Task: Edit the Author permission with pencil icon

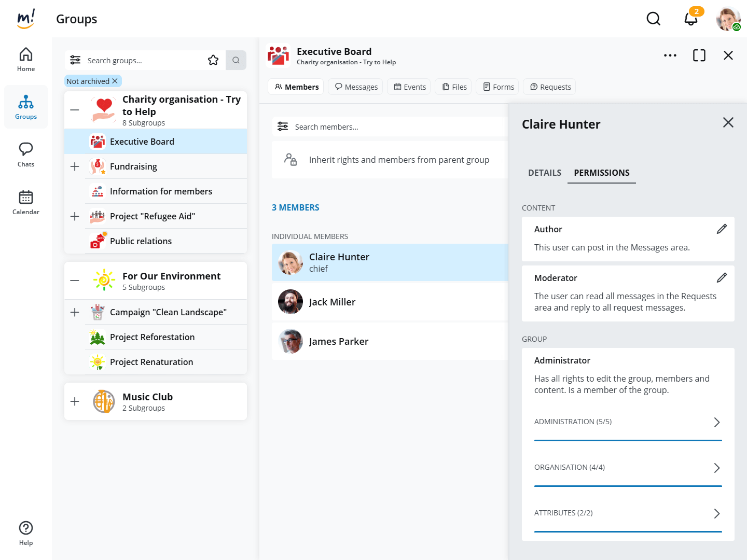Action: [x=722, y=229]
